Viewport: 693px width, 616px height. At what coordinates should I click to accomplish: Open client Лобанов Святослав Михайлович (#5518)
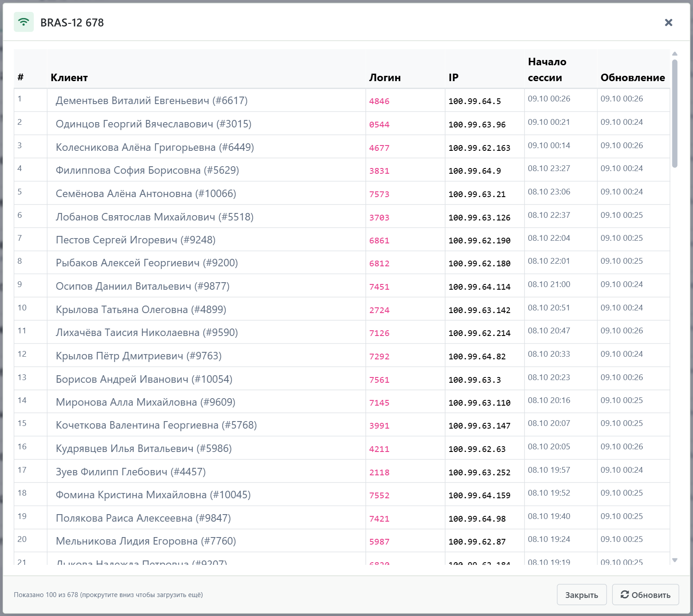tap(155, 217)
